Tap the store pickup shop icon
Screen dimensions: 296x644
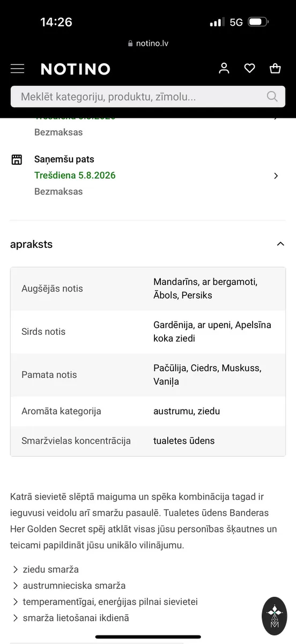[17, 159]
